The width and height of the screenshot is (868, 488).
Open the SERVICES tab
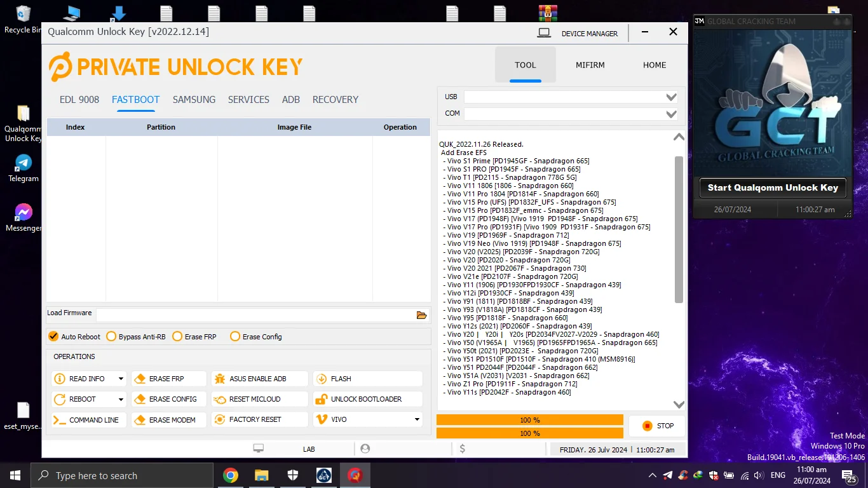point(248,100)
